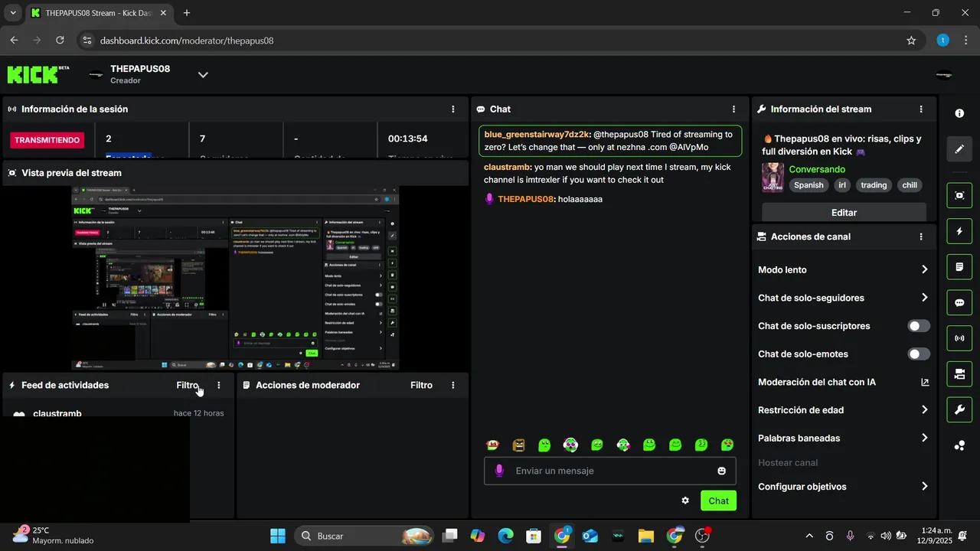Screen dimensions: 980x551
Task: Open Chat panel three-dot menu
Action: coord(733,109)
